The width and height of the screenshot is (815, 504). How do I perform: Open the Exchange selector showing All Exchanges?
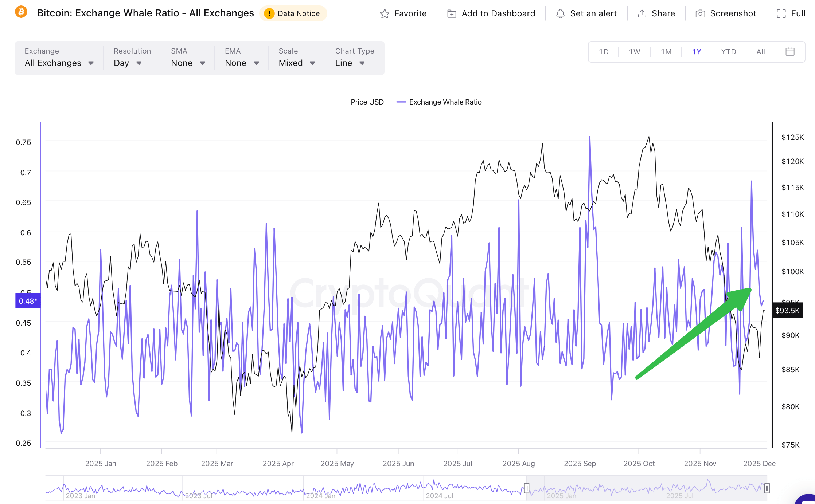(59, 63)
